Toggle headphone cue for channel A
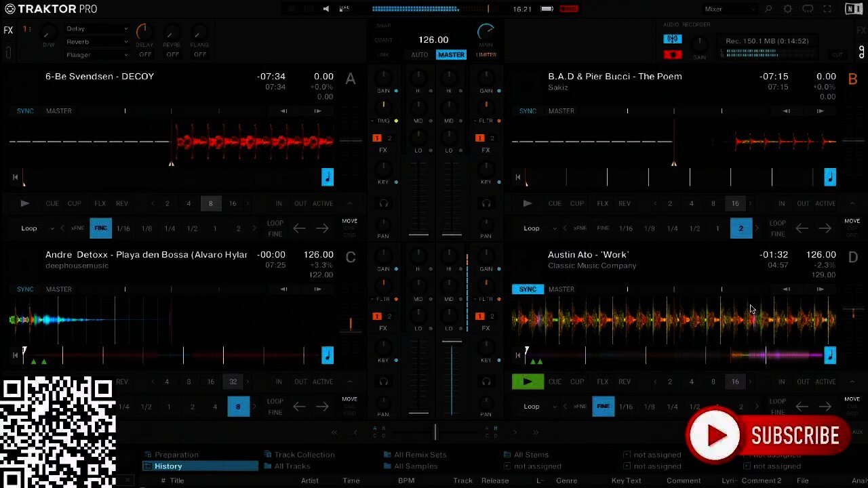Viewport: 868px width, 488px height. pos(383,203)
